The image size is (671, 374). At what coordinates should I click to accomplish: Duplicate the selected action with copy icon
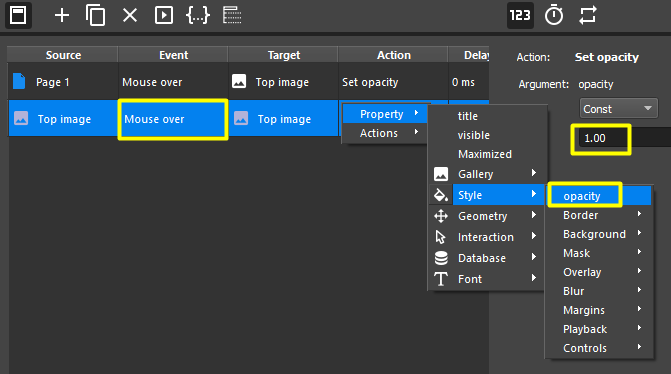point(95,15)
